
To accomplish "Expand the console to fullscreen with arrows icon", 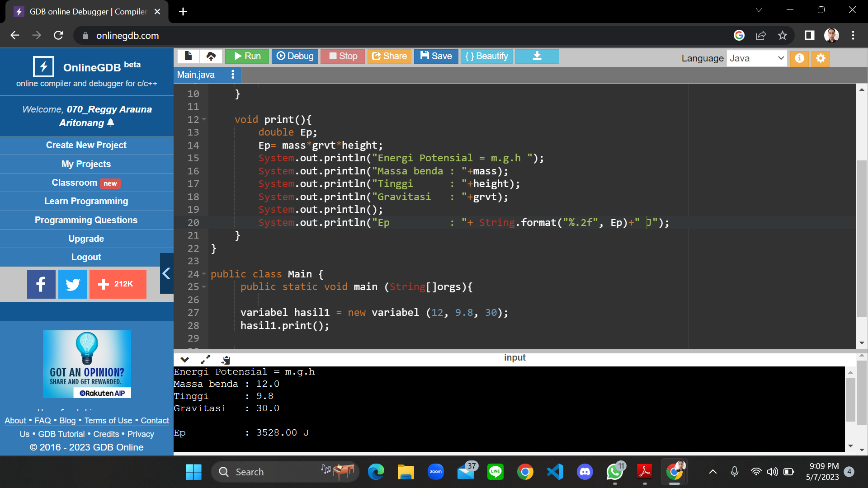I will tap(205, 359).
